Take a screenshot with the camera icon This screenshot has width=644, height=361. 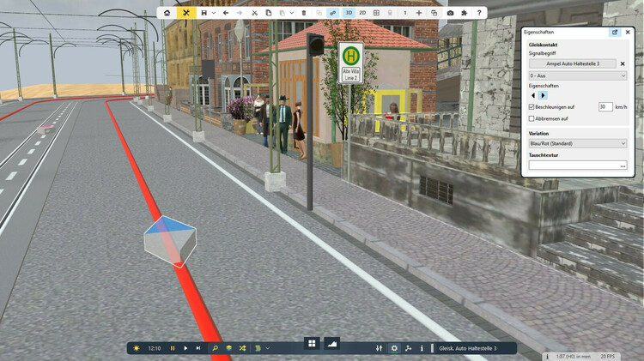click(x=450, y=13)
